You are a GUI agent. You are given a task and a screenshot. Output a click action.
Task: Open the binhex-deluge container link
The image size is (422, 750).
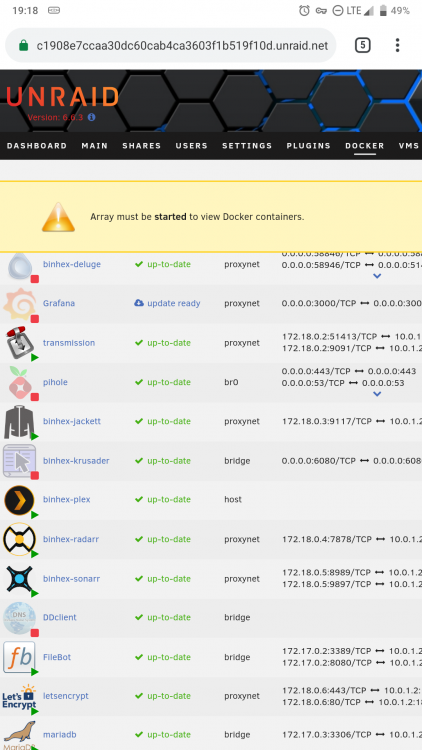[72, 264]
